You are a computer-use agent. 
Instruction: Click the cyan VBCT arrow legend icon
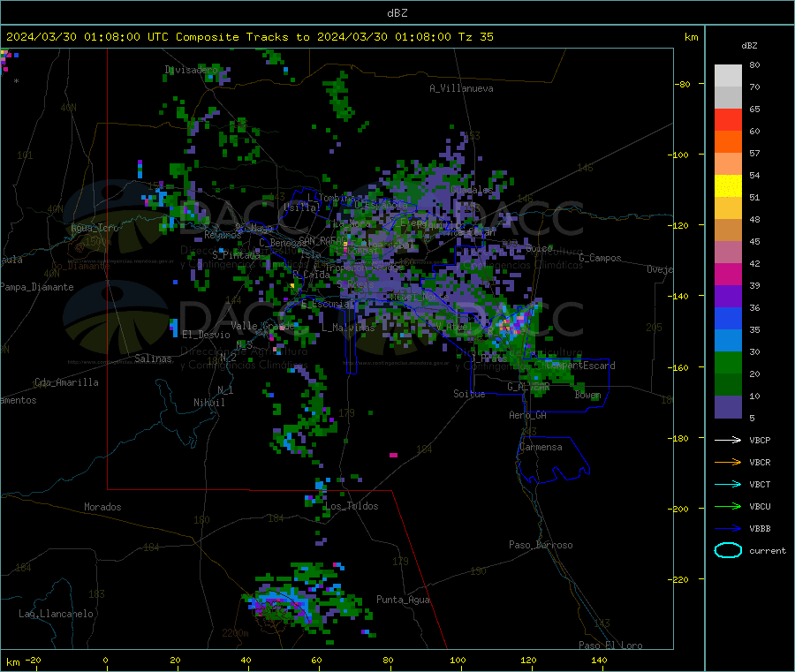pos(728,485)
